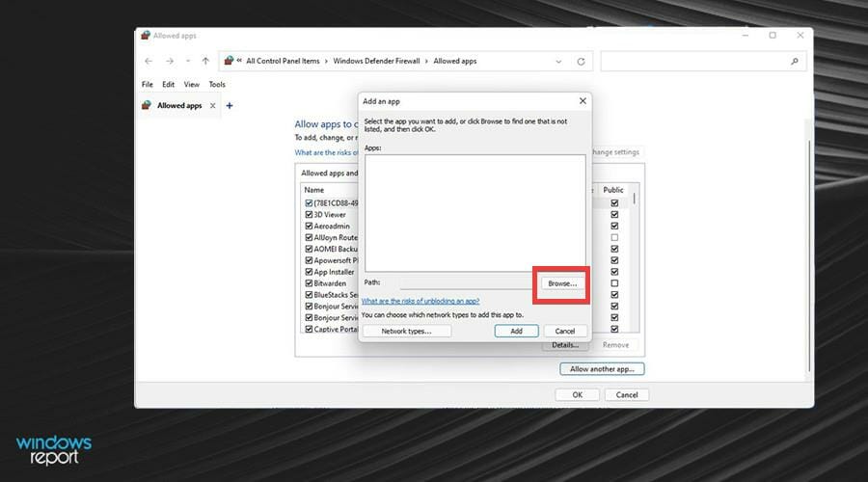
Task: Close the Allowed apps window
Action: pos(800,36)
